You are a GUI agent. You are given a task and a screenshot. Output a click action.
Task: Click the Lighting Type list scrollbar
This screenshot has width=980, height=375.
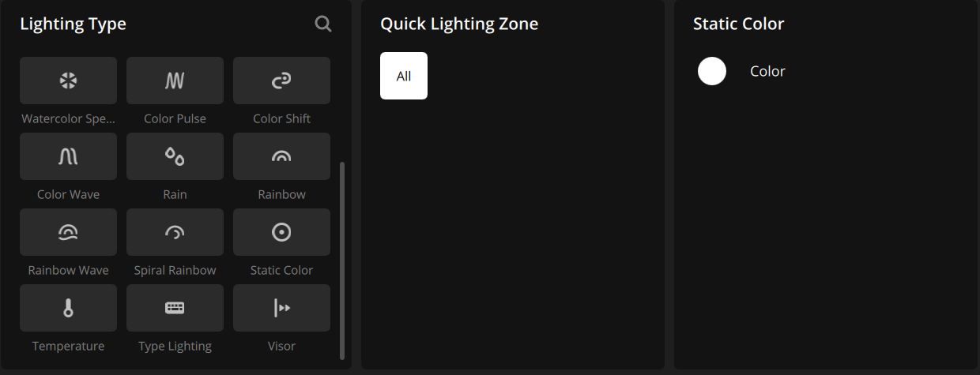pos(341,261)
